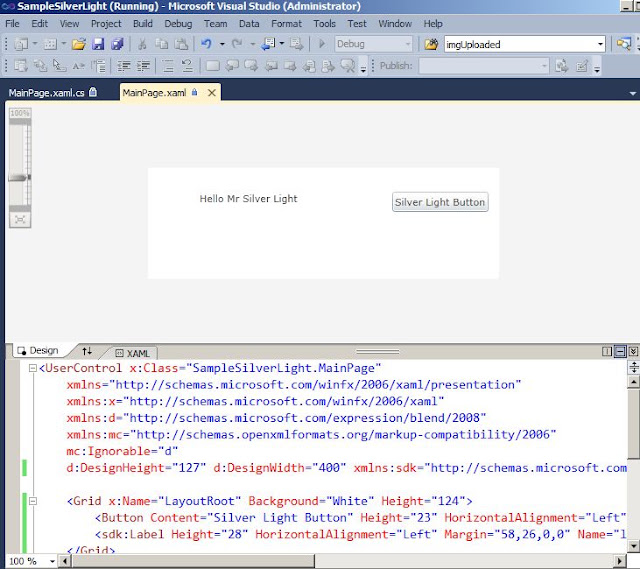Click the Paste clipboard icon
The width and height of the screenshot is (640, 569).
click(181, 44)
